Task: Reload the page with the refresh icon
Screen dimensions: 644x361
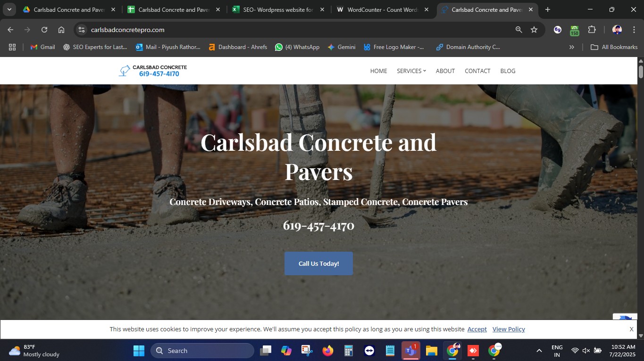Action: tap(44, 30)
